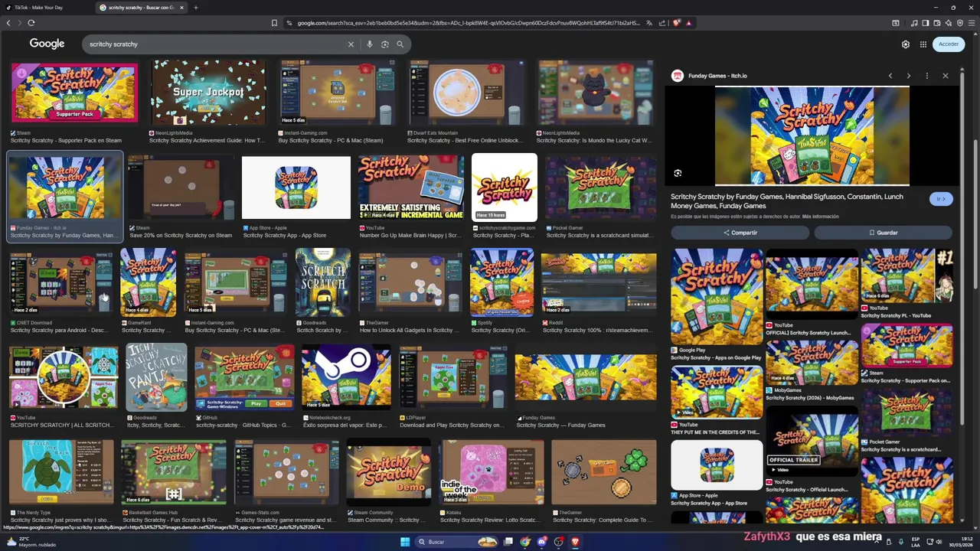Open Google quick settings gear

905,44
